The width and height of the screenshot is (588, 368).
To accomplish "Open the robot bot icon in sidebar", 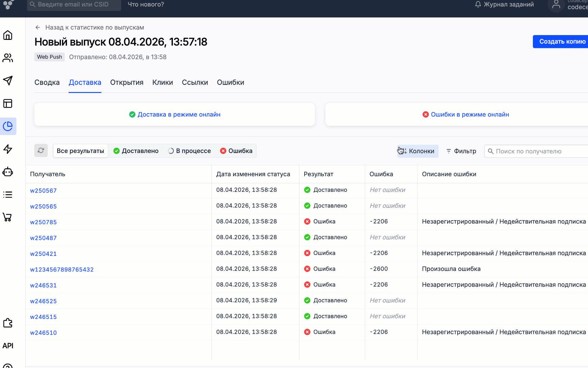I will (x=8, y=172).
